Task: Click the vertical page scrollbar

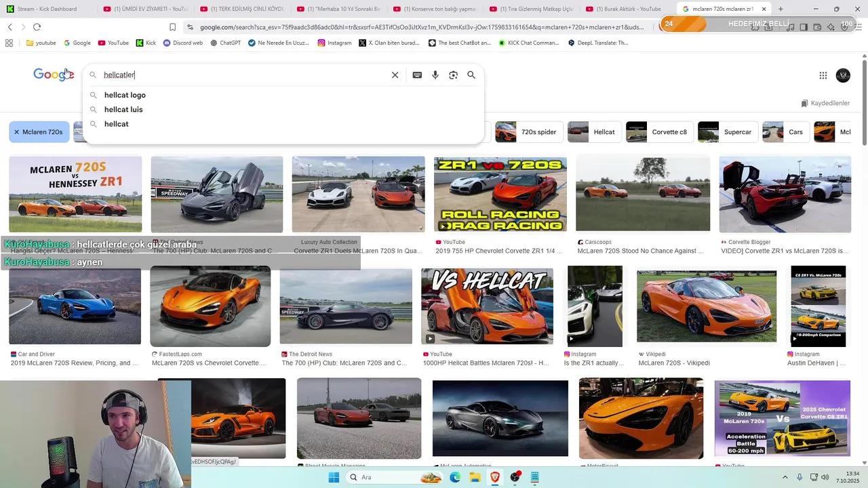Action: (865, 102)
